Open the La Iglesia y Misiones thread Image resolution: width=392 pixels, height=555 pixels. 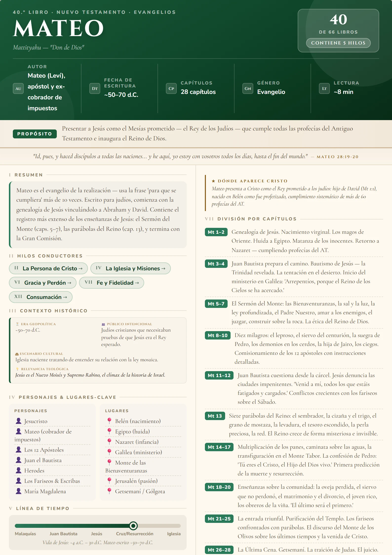click(131, 268)
